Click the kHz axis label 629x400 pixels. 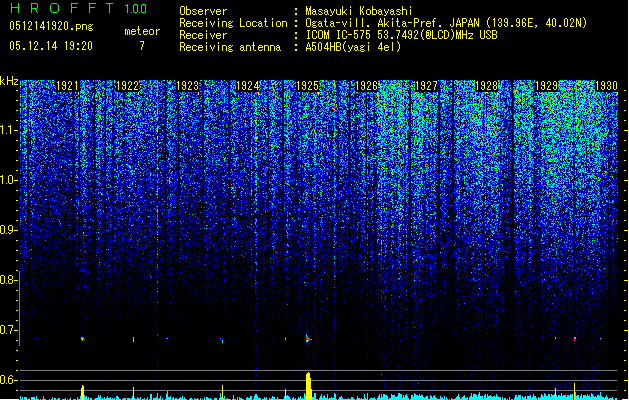9,81
